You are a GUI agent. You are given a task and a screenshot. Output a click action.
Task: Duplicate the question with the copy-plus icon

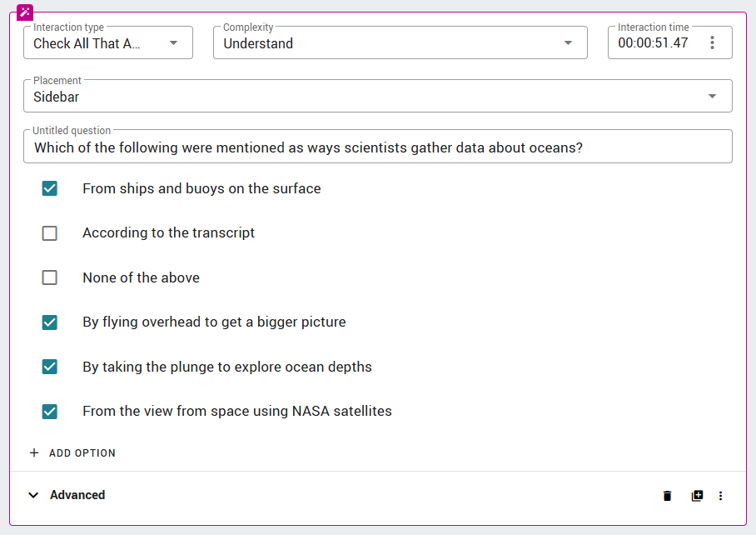[697, 496]
